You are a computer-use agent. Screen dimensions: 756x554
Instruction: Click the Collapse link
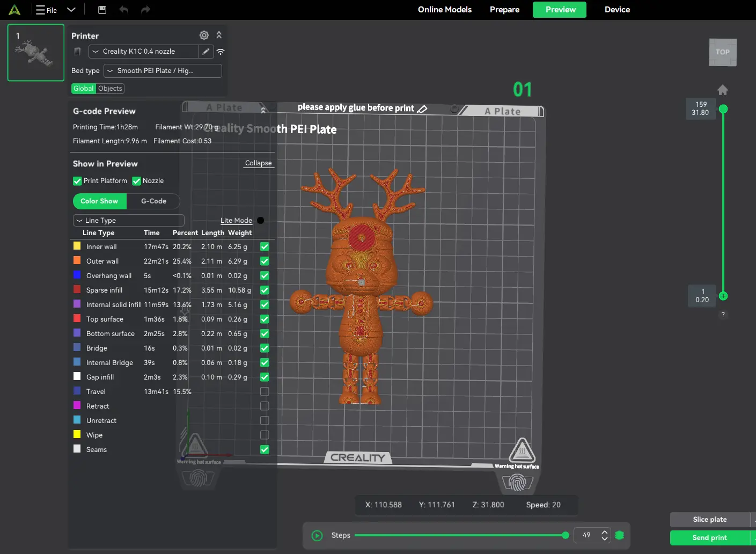(x=259, y=163)
